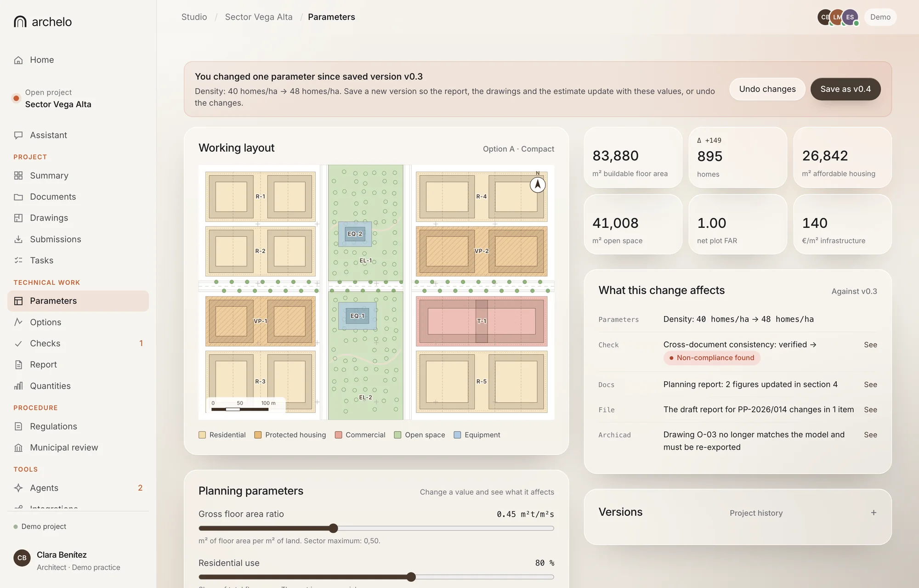This screenshot has height=588, width=919.
Task: Open the Summary menu item
Action: click(78, 175)
